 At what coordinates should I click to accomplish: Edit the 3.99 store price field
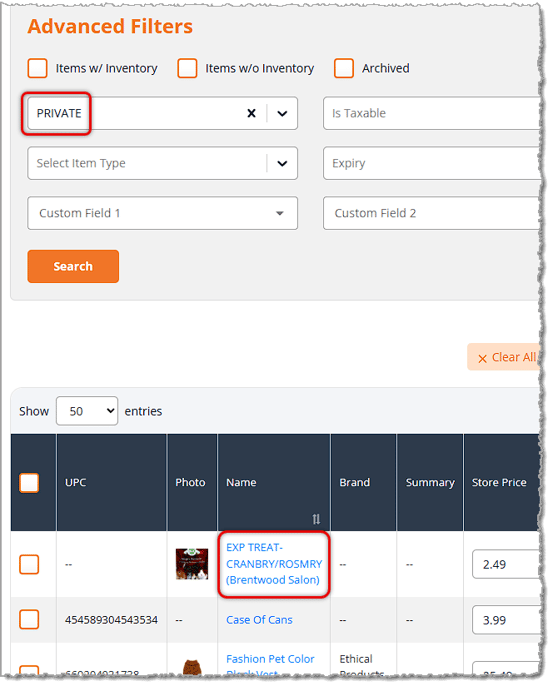[x=505, y=620]
